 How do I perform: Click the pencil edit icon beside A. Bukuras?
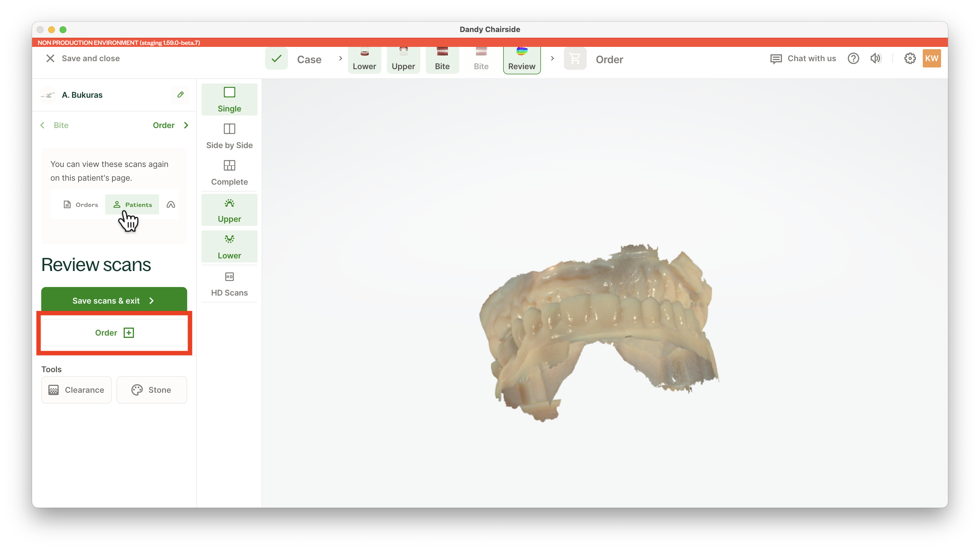180,95
